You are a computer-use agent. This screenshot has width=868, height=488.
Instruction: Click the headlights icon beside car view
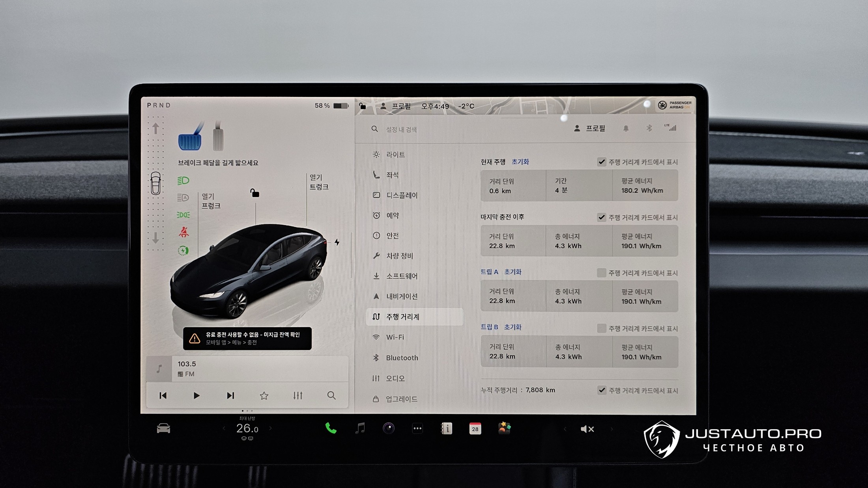pos(183,181)
